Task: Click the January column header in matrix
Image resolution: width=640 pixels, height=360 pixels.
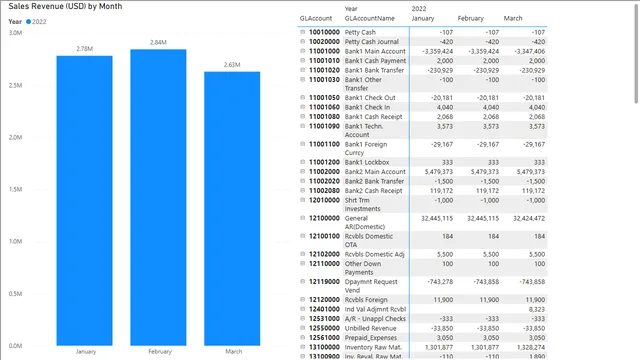Action: pos(423,18)
